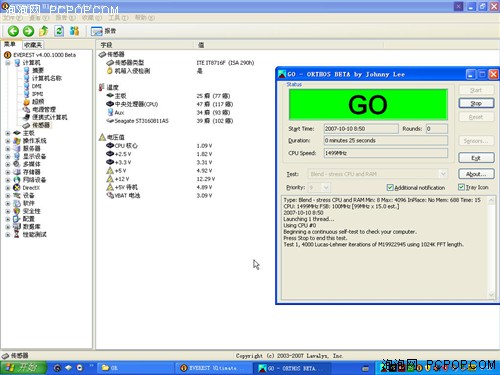500x375 pixels.
Task: Switch to the Menu tab in left panel
Action: pos(10,44)
